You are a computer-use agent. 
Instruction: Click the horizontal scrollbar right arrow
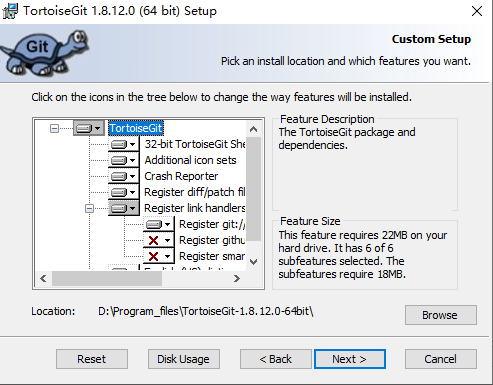pos(237,278)
